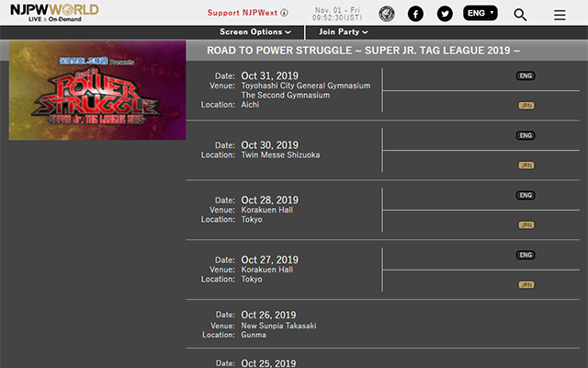588x368 pixels.
Task: Click the Nov. 01 JST clock display
Action: 337,14
